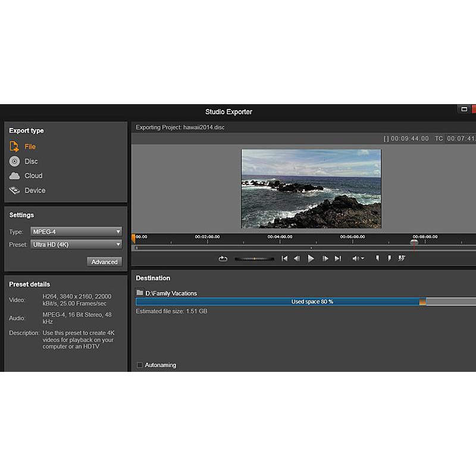This screenshot has height=476, width=476.
Task: Expand the Preset dropdown Ultra HD (4K)
Action: pyautogui.click(x=76, y=245)
